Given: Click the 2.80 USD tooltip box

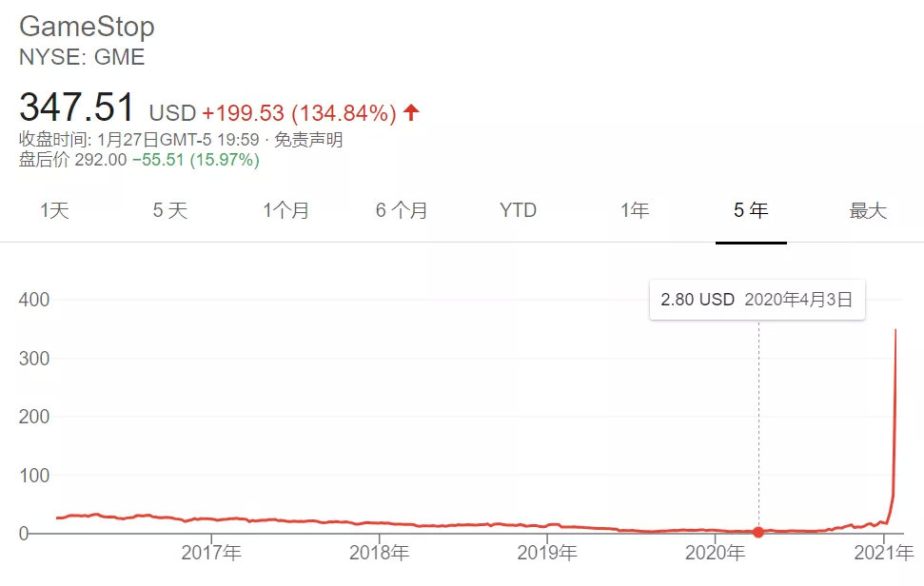Looking at the screenshot, I should (757, 300).
